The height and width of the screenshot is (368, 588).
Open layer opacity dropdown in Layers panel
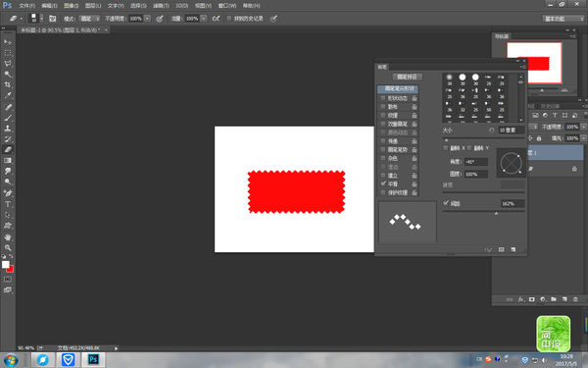pos(583,127)
